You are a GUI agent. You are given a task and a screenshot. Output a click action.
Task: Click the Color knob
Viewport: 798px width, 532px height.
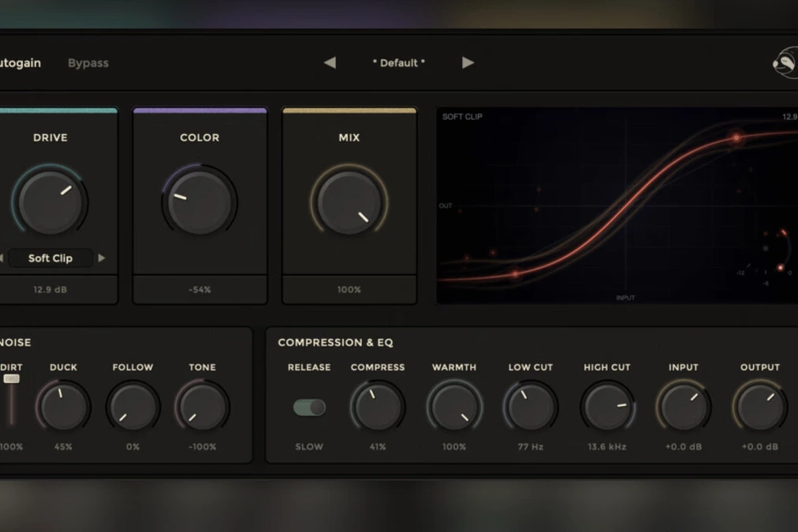pos(199,202)
